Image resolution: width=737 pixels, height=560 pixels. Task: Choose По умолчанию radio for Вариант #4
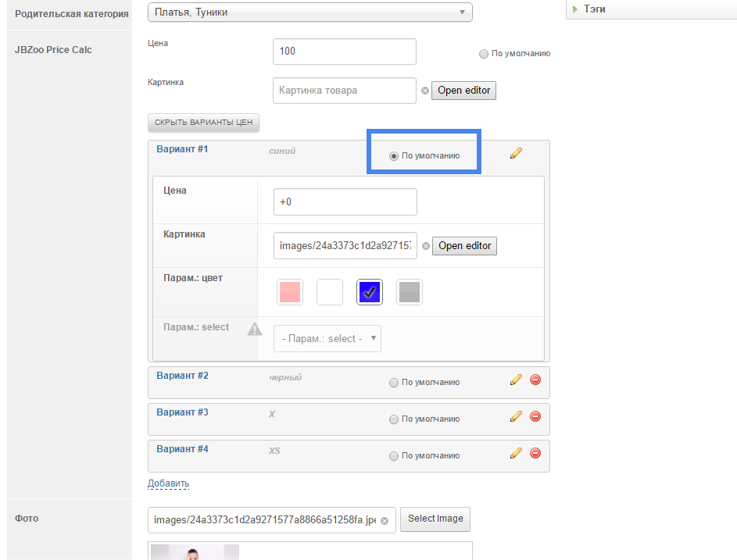point(394,456)
